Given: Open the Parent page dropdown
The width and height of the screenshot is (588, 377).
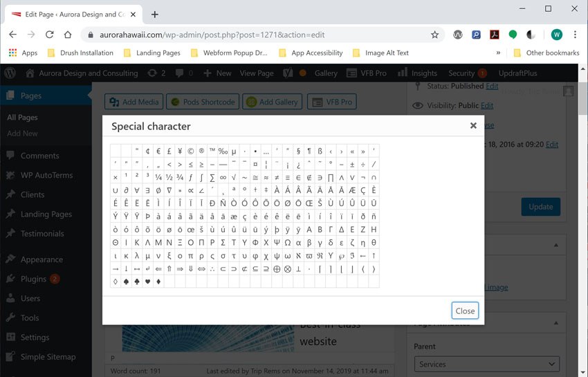Looking at the screenshot, I should 487,364.
